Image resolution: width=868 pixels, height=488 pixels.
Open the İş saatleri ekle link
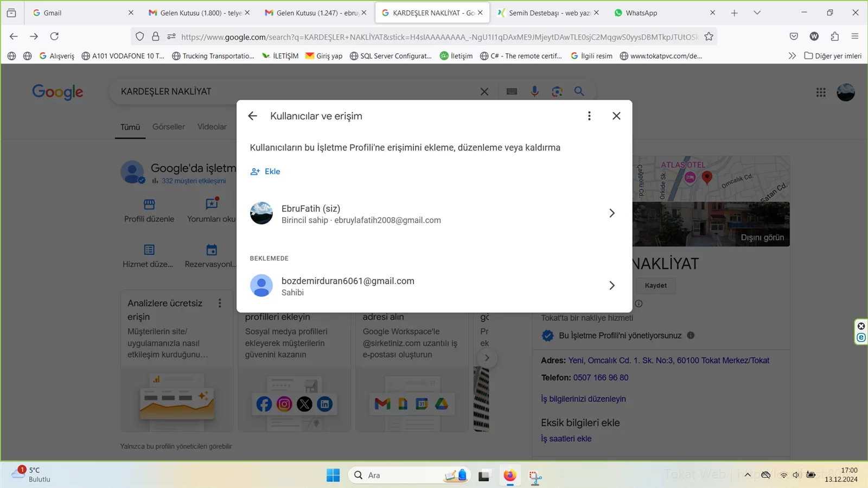[x=566, y=439]
